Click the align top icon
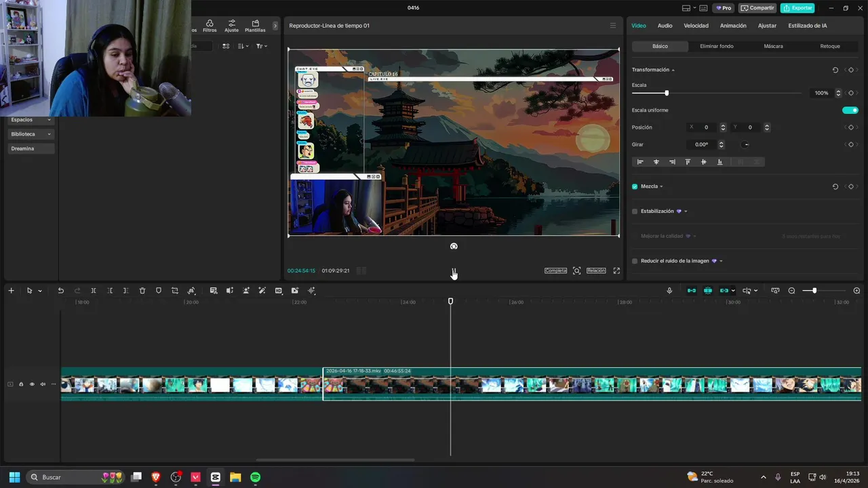 (x=688, y=162)
